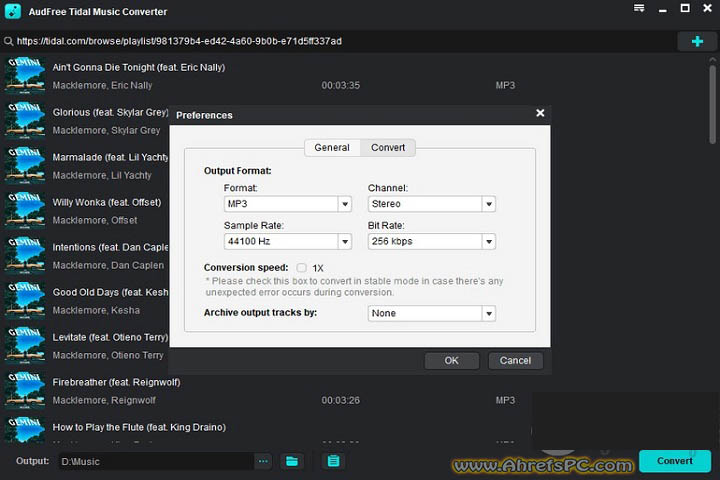Open the Bit Rate dropdown showing 256 kbps
Viewport: 720px width, 480px height.
(x=432, y=242)
